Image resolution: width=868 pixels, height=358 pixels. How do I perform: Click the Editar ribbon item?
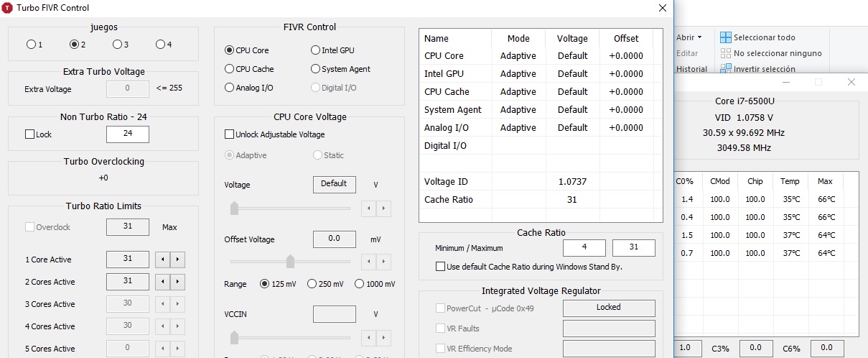click(x=687, y=53)
